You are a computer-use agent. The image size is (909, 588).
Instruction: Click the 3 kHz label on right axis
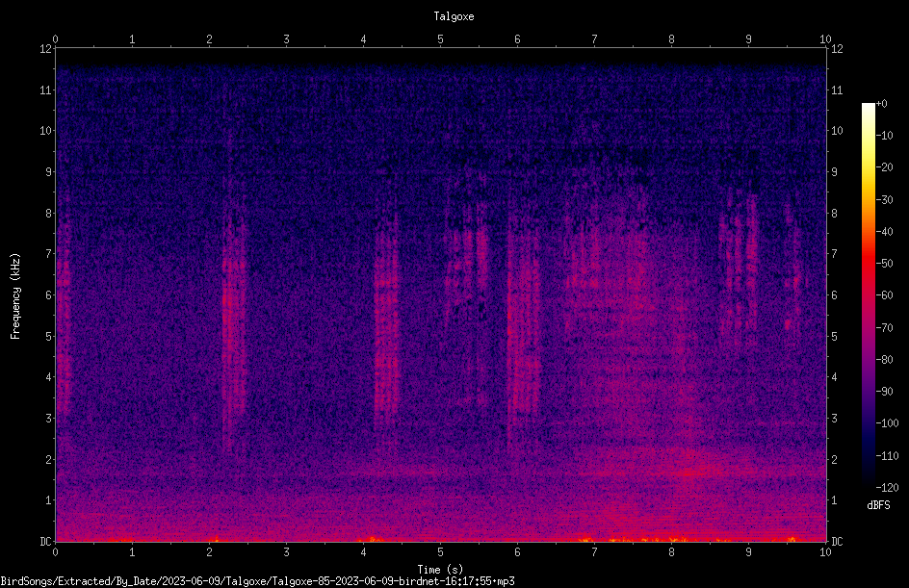(x=834, y=418)
